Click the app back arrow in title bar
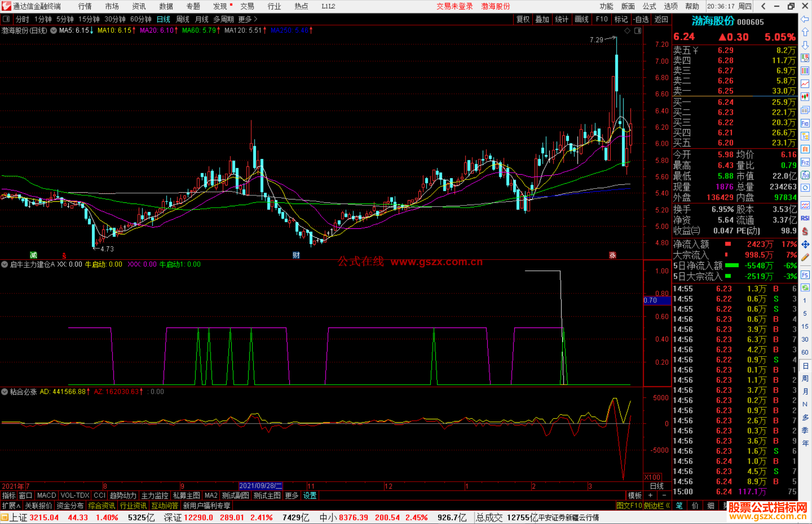This screenshot has height=524, width=812. click(x=763, y=6)
